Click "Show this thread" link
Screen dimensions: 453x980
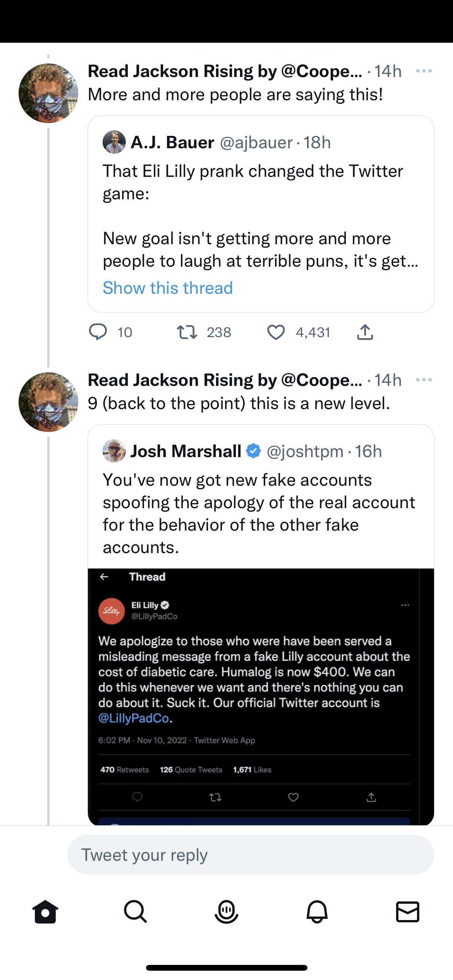(x=168, y=288)
